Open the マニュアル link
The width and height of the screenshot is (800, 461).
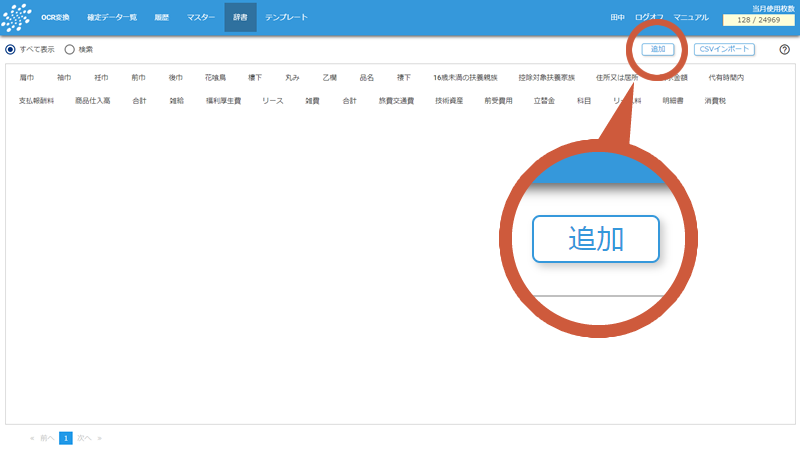click(x=691, y=18)
